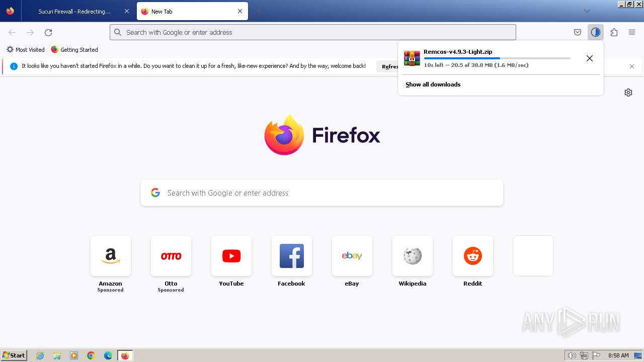Open the Action Center flag icon
The height and width of the screenshot is (362, 644).
(x=596, y=355)
